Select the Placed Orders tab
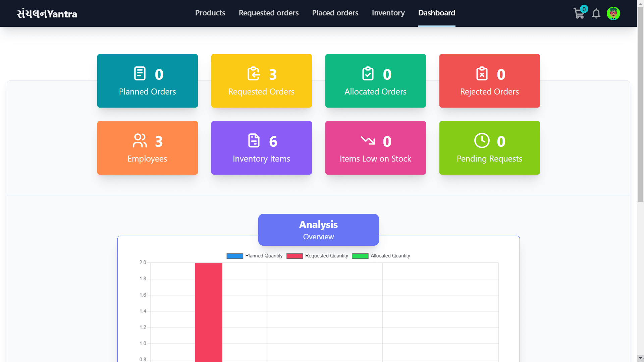Screen dimensions: 644x362 pyautogui.click(x=335, y=13)
